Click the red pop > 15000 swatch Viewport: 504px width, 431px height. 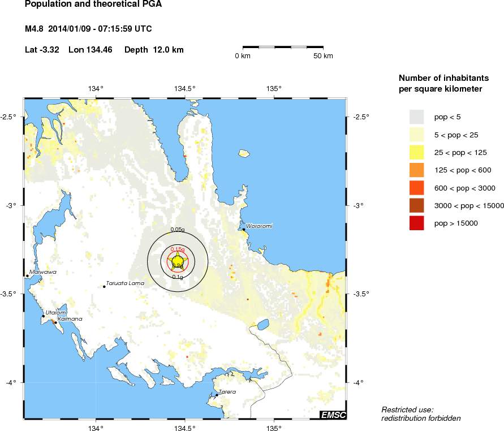tap(417, 223)
